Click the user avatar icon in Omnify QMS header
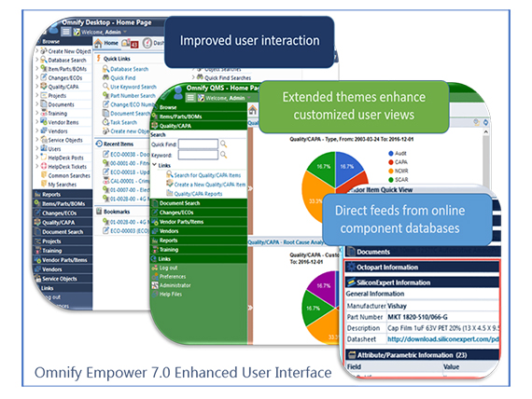The width and height of the screenshot is (532, 399). coord(177,92)
